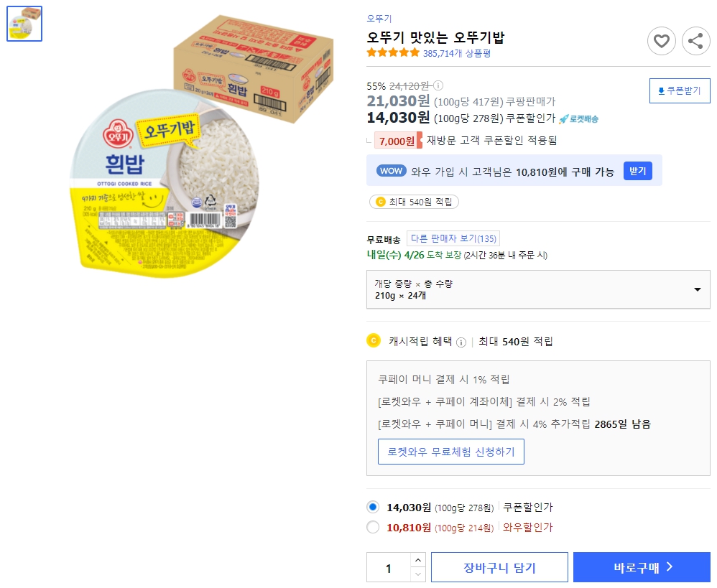Click the share icon

coord(695,41)
